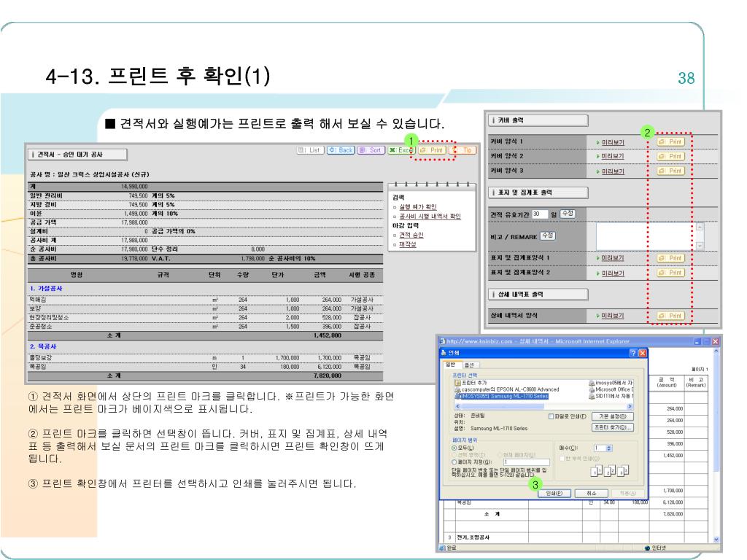The height and width of the screenshot is (560, 747).
Task: Print 표지 및 집계표양식 2
Action: pyautogui.click(x=671, y=273)
